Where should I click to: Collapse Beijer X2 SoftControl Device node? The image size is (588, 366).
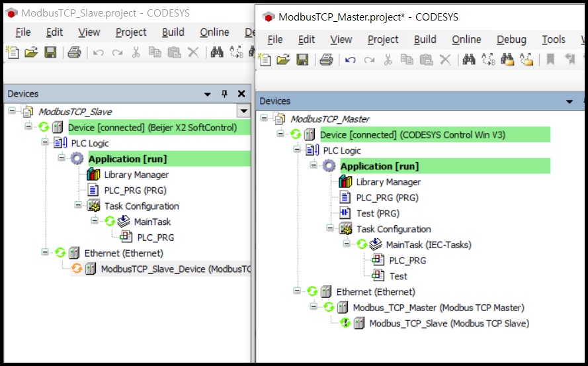(28, 126)
